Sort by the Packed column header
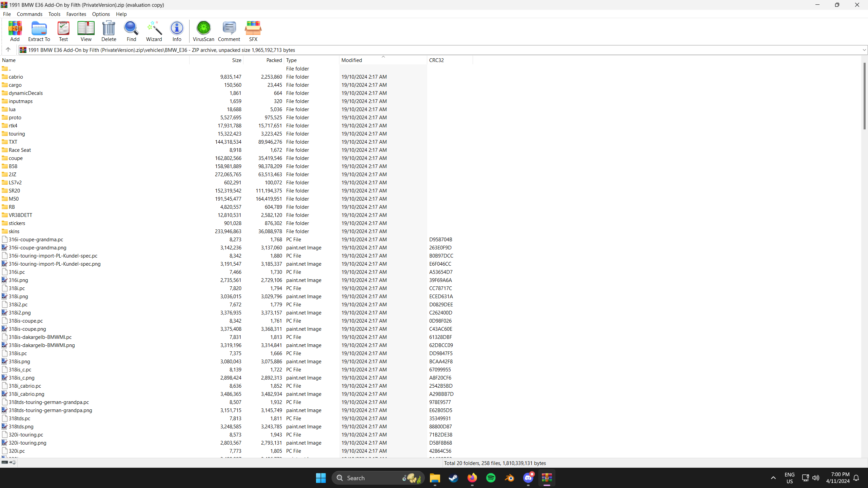The image size is (868, 488). click(263, 60)
